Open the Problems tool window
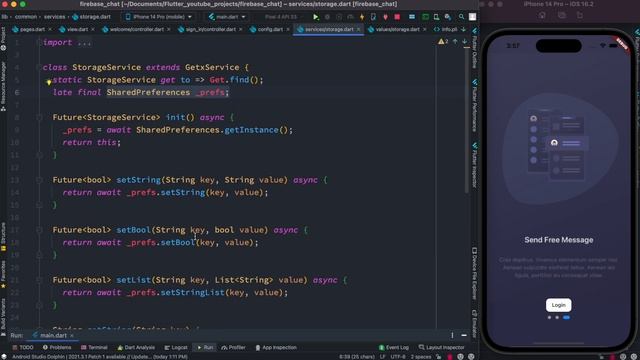This screenshot has height=360, width=640. pos(57,347)
